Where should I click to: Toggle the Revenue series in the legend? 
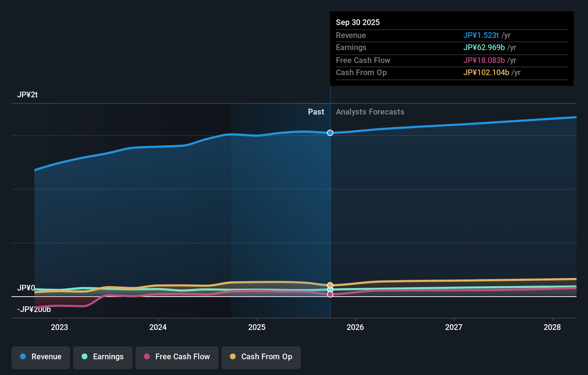[40, 357]
